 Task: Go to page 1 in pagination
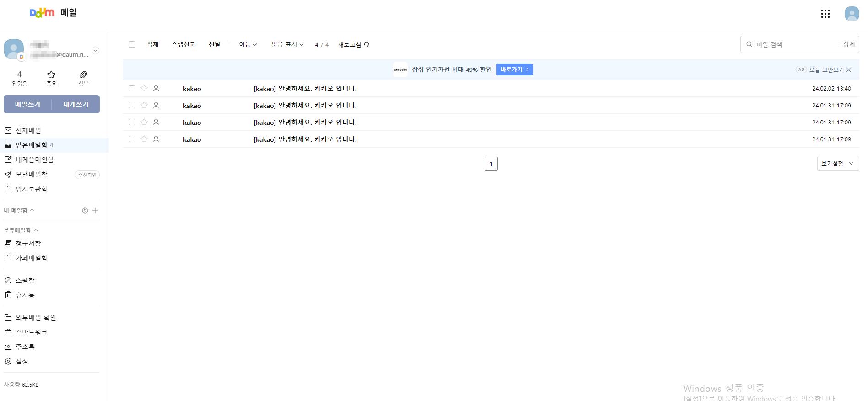pos(491,164)
